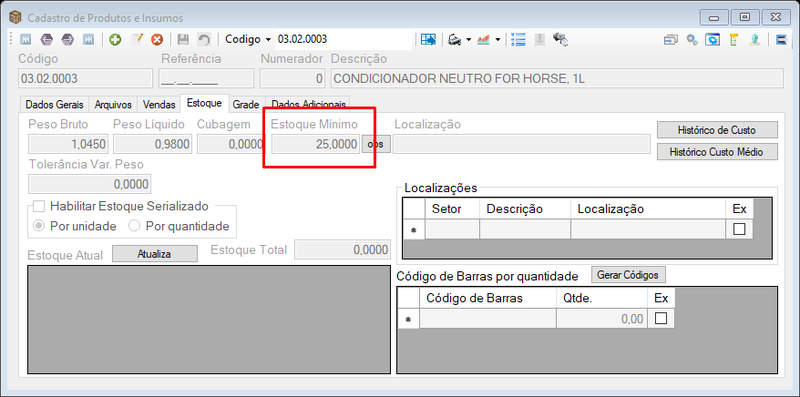Edit the record with notepad icon
The height and width of the screenshot is (397, 800).
tap(136, 39)
